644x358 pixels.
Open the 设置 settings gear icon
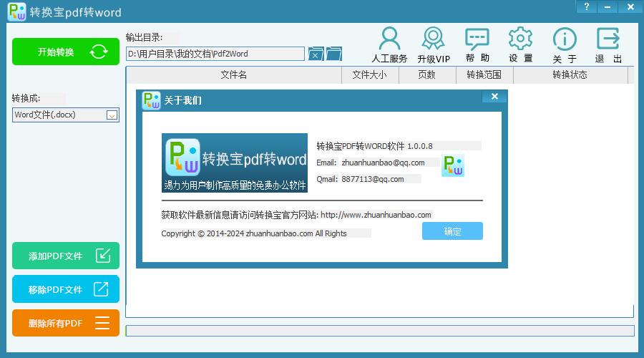click(520, 45)
